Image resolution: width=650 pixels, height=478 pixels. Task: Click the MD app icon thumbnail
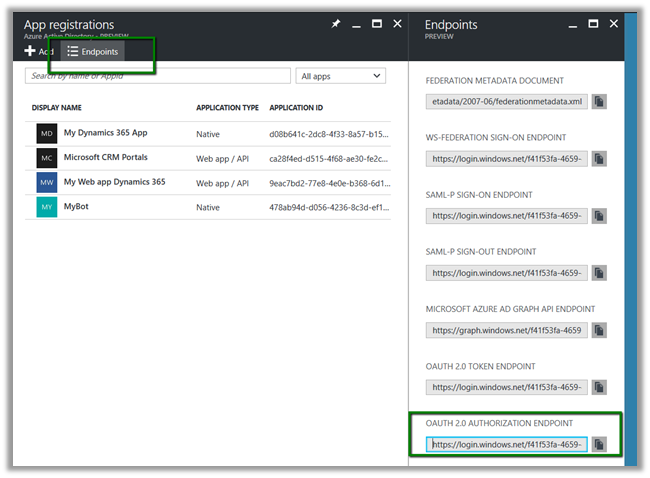click(46, 133)
